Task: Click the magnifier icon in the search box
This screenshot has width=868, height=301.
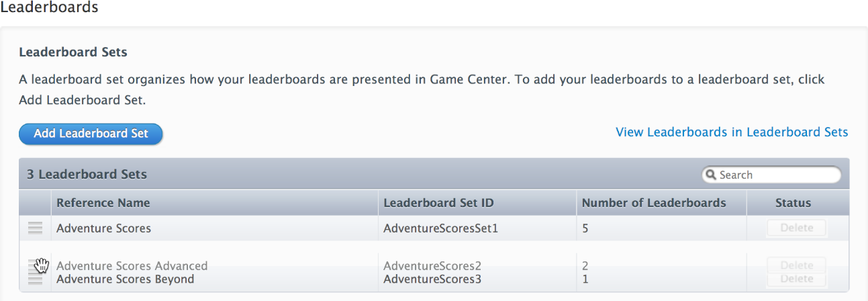Action: click(711, 175)
